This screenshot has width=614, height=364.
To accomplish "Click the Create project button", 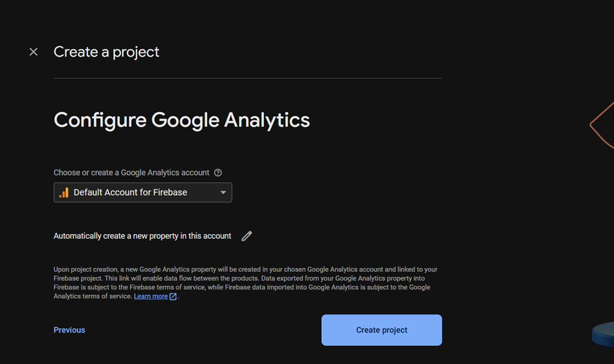I will [x=382, y=330].
